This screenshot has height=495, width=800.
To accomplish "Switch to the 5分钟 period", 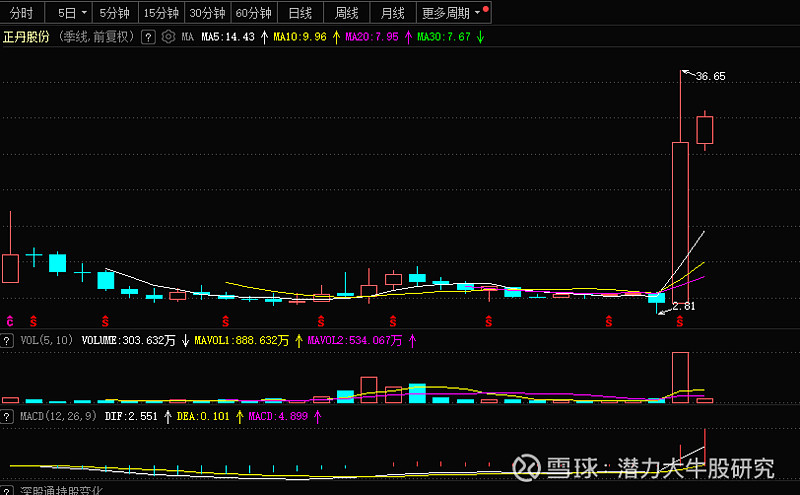I will pos(115,13).
